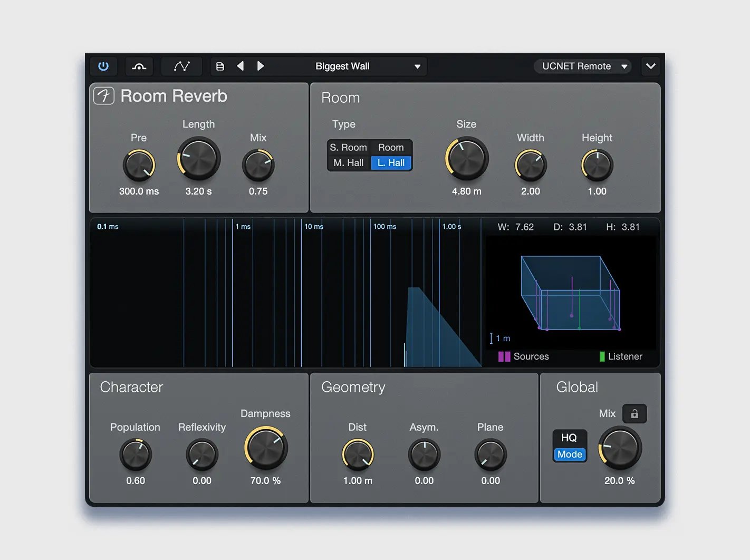This screenshot has height=560, width=750.
Task: Open the preset file icon
Action: click(x=220, y=66)
